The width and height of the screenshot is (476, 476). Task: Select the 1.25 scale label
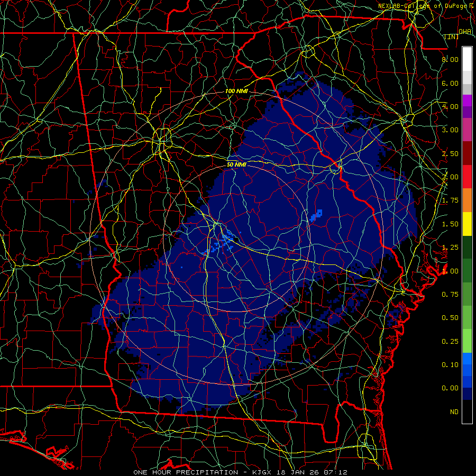[x=450, y=248]
